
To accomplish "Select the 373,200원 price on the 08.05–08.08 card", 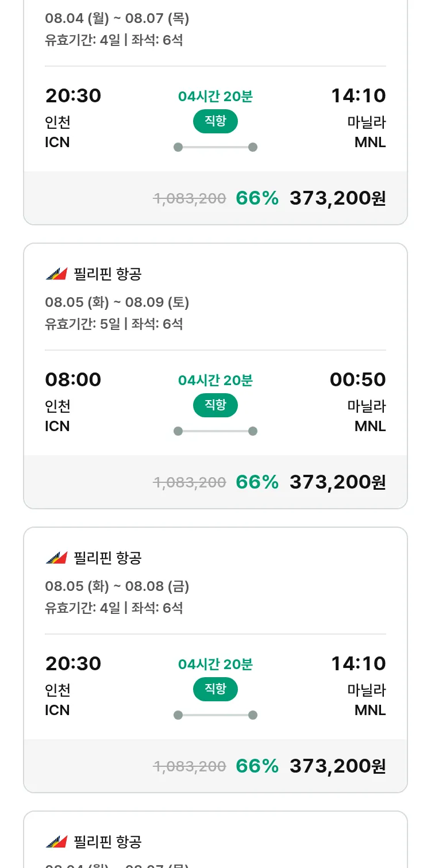I will pos(337,766).
